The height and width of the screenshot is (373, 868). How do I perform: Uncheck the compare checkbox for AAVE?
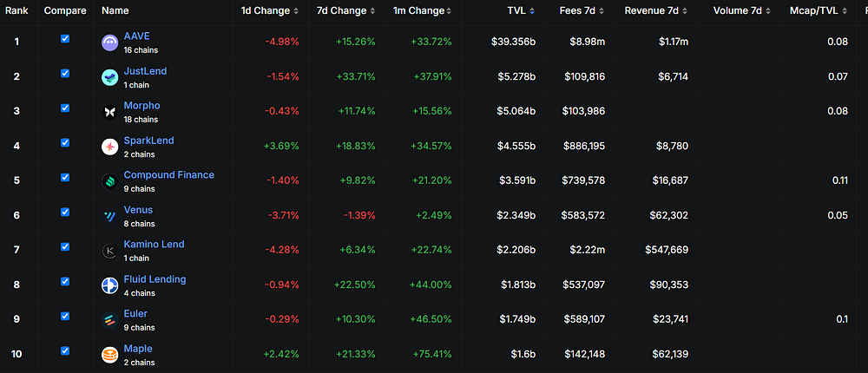tap(65, 39)
